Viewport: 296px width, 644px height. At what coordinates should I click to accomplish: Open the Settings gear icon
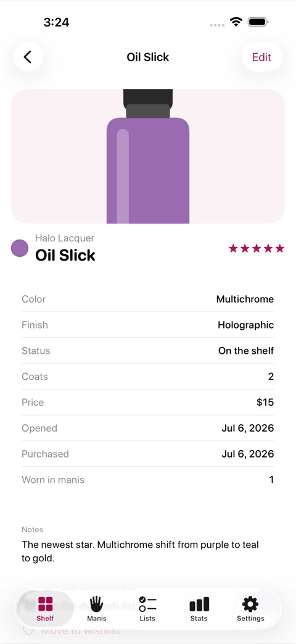(250, 604)
